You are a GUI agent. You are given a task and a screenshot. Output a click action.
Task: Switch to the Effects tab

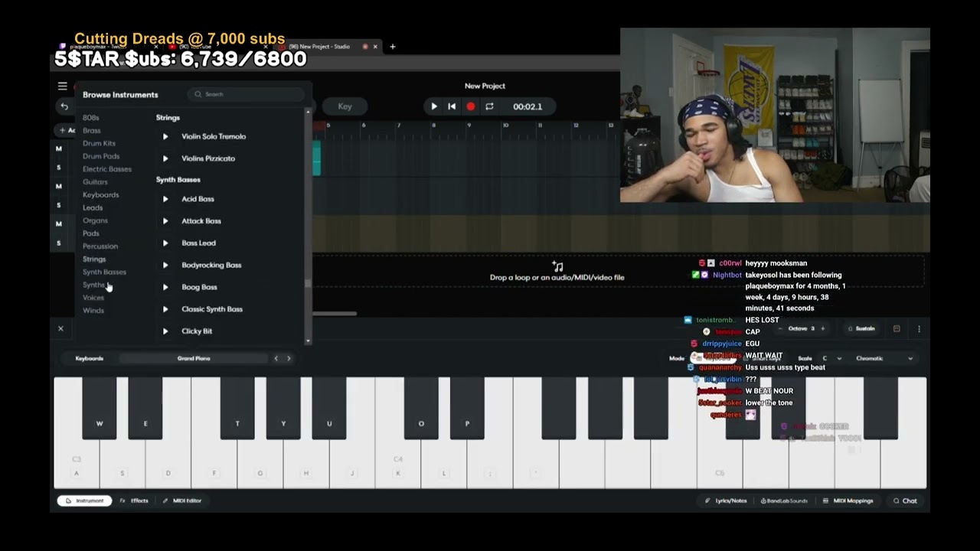pyautogui.click(x=134, y=500)
